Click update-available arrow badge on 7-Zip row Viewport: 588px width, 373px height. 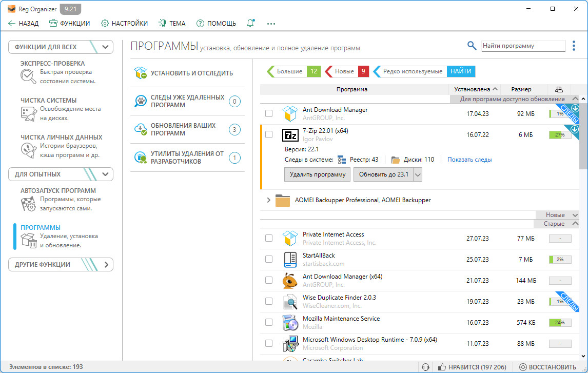point(574,129)
